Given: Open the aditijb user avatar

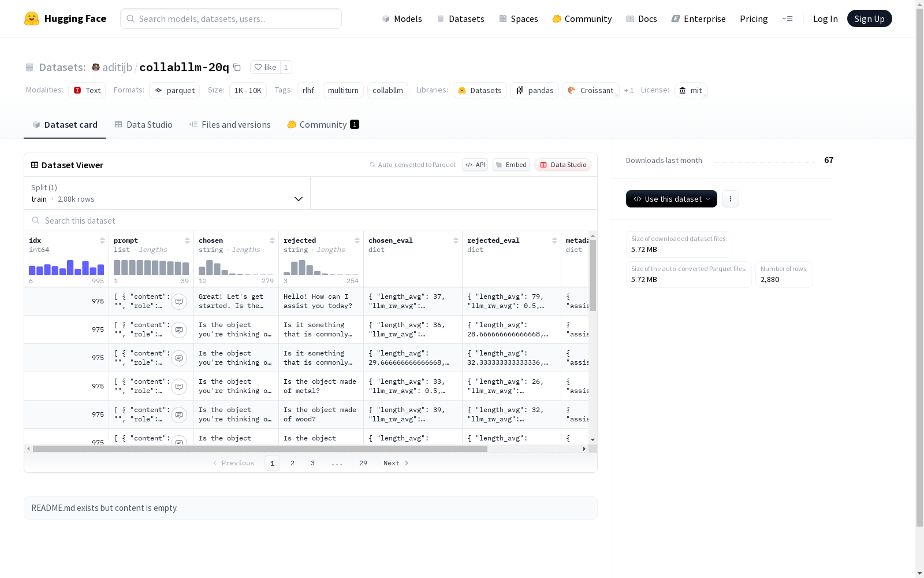Looking at the screenshot, I should pyautogui.click(x=96, y=67).
